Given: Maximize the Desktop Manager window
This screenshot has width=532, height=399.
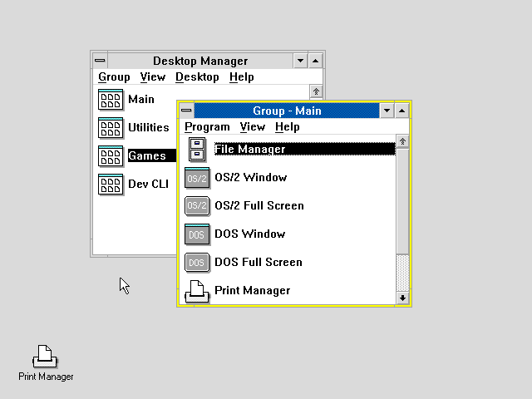Looking at the screenshot, I should tap(316, 61).
